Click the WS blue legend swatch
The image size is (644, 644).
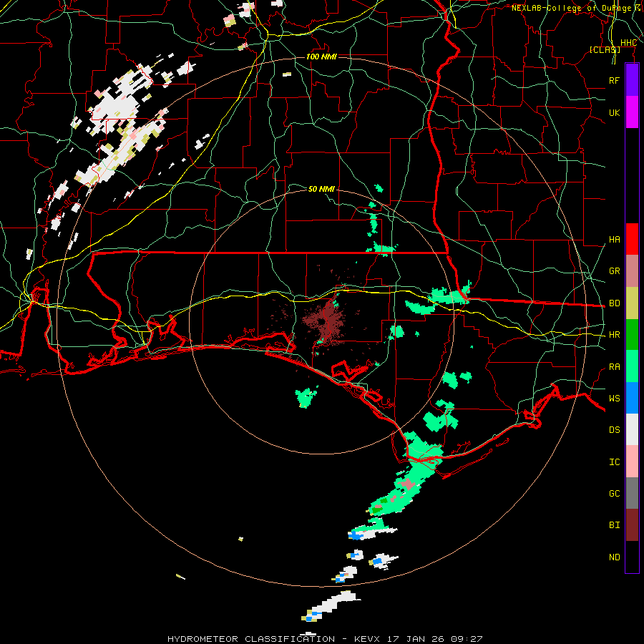pyautogui.click(x=632, y=398)
